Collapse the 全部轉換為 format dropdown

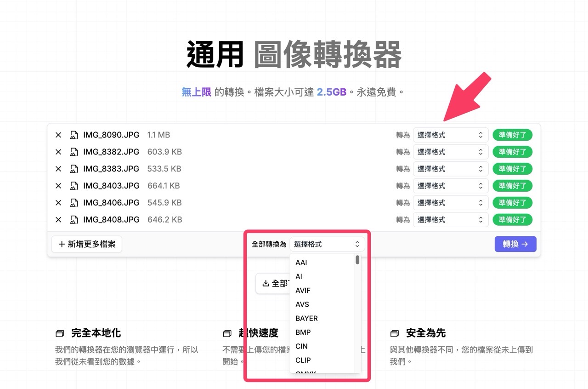click(x=327, y=244)
